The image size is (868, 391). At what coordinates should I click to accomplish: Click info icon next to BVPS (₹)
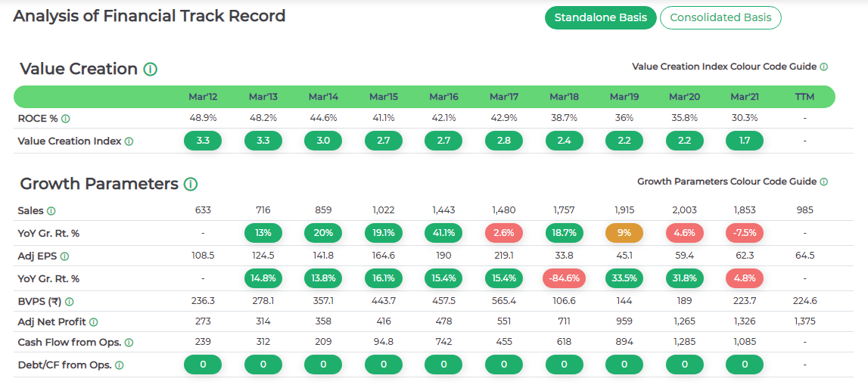pyautogui.click(x=70, y=302)
